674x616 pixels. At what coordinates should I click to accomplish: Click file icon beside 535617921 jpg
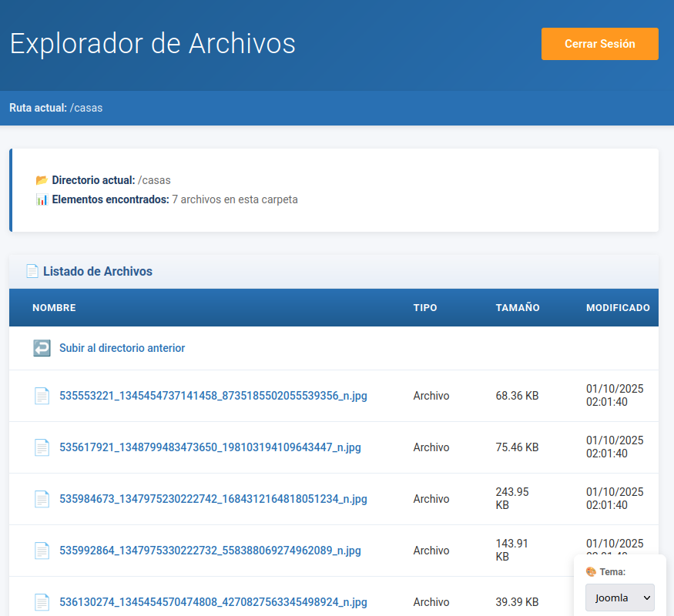tap(42, 447)
